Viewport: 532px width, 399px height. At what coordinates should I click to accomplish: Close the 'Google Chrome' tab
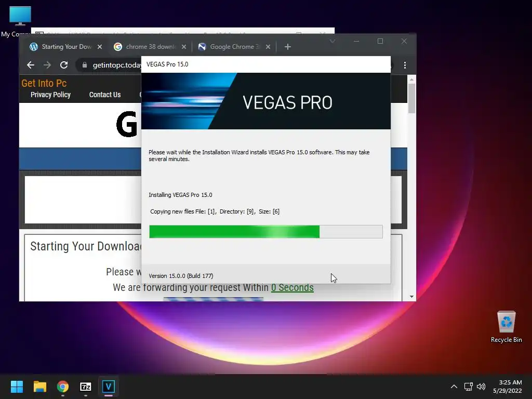(x=268, y=47)
